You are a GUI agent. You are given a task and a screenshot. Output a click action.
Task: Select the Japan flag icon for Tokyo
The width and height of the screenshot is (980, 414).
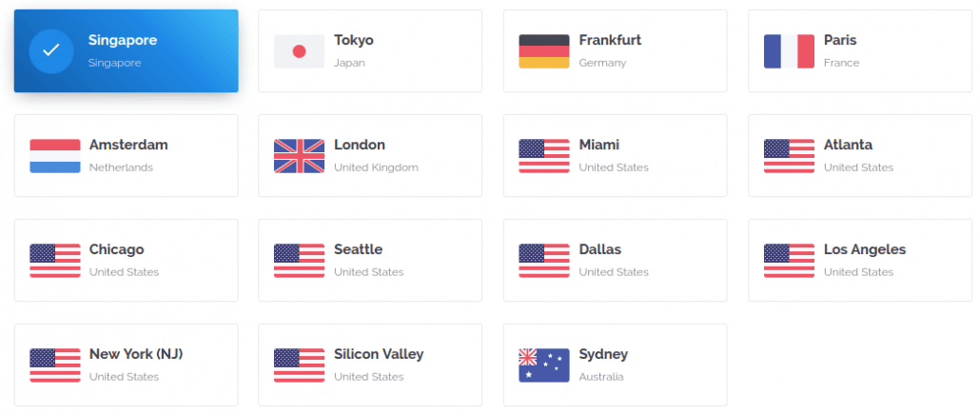[299, 51]
